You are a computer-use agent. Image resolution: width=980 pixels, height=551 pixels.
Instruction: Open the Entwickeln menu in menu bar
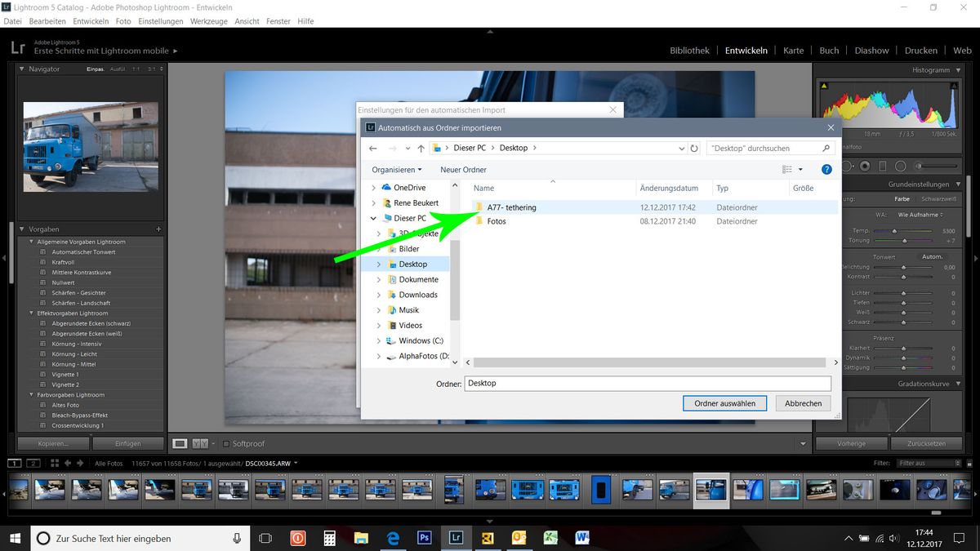click(90, 21)
